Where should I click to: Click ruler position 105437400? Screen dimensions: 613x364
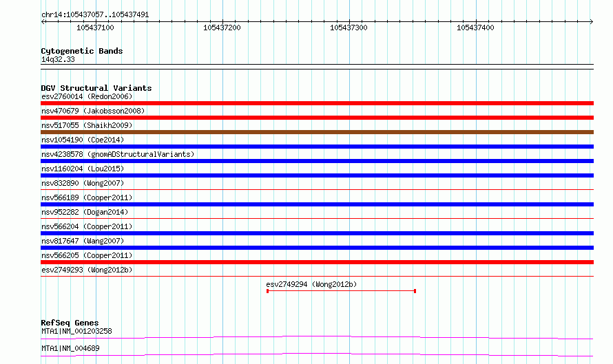pos(475,28)
